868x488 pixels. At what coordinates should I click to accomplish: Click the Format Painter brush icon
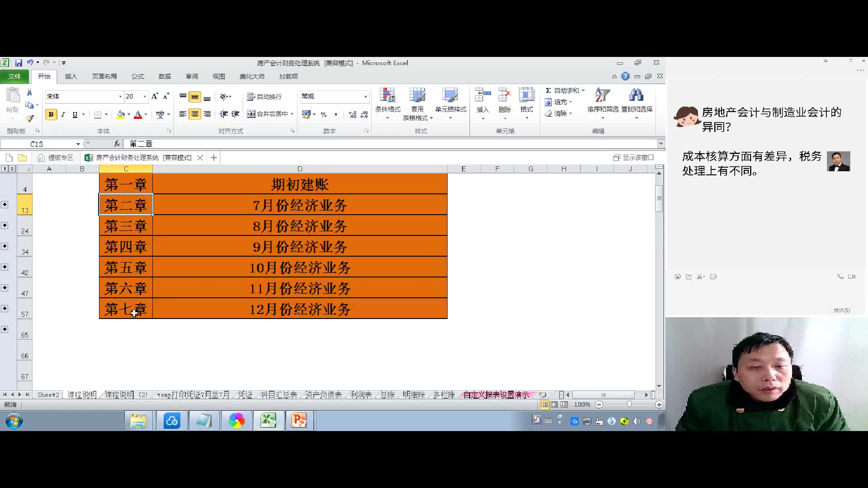pyautogui.click(x=29, y=118)
